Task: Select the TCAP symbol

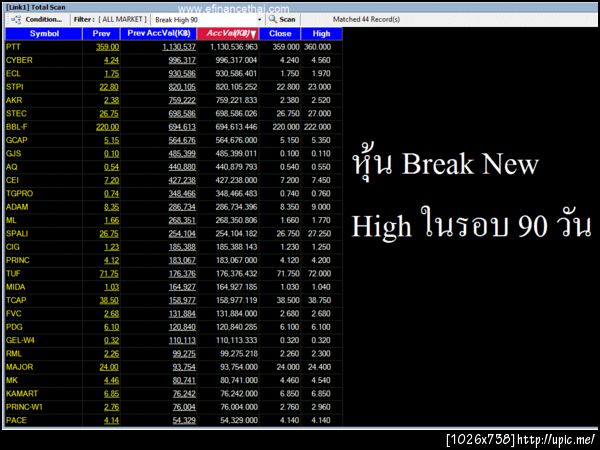Action: point(16,300)
